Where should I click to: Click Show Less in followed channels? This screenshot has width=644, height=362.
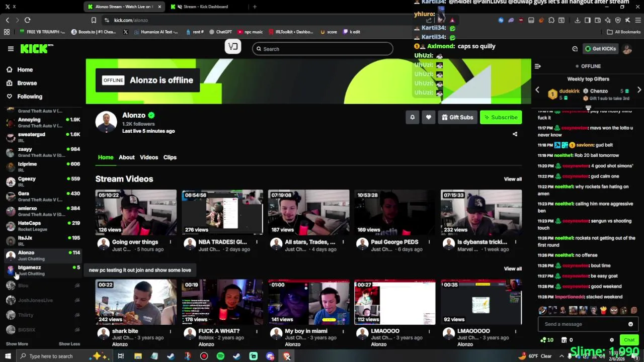coord(69,344)
